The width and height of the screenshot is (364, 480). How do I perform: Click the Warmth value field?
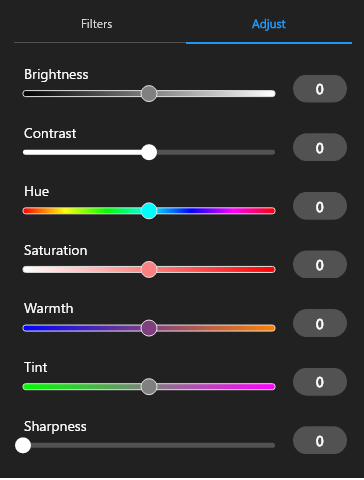tap(320, 324)
